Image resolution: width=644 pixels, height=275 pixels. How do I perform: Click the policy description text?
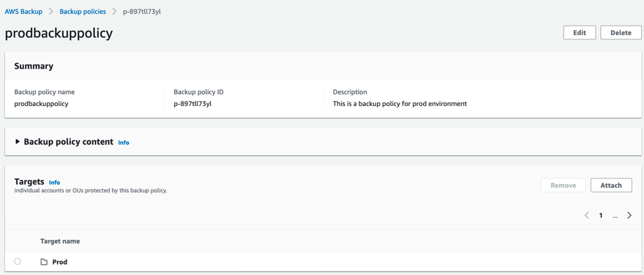click(x=400, y=104)
